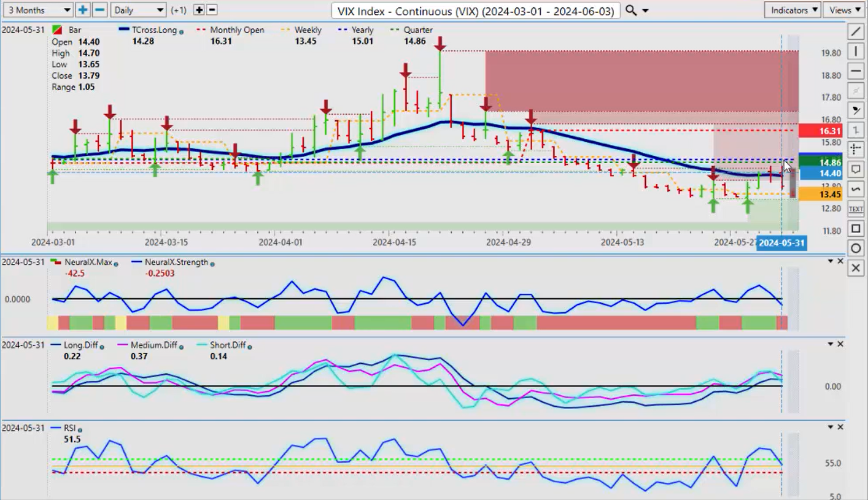Select the horizontal line drawing tool
Viewport: 868px width, 500px height.
click(856, 71)
